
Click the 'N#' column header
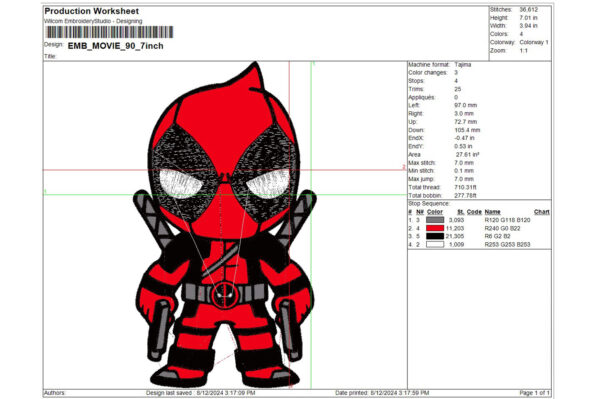point(420,212)
